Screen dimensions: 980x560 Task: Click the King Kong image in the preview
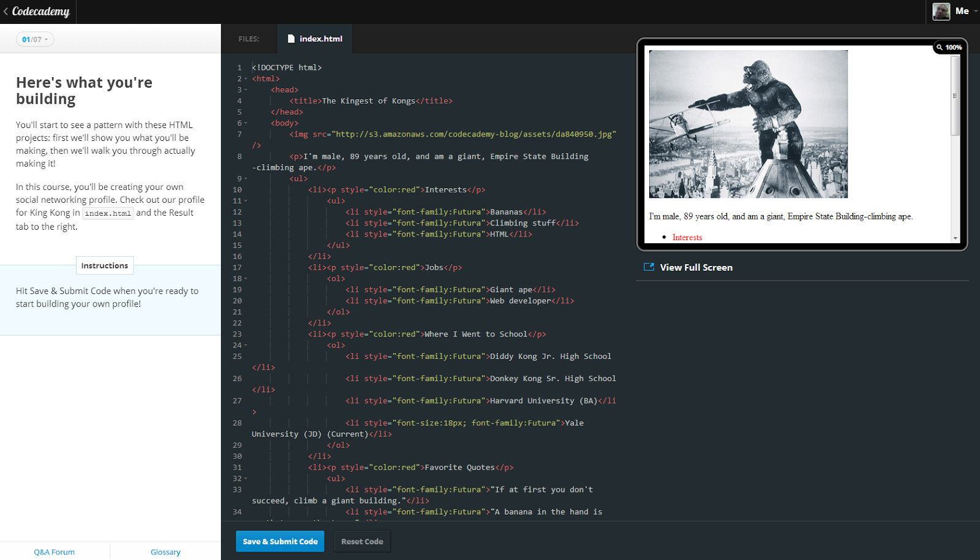747,124
